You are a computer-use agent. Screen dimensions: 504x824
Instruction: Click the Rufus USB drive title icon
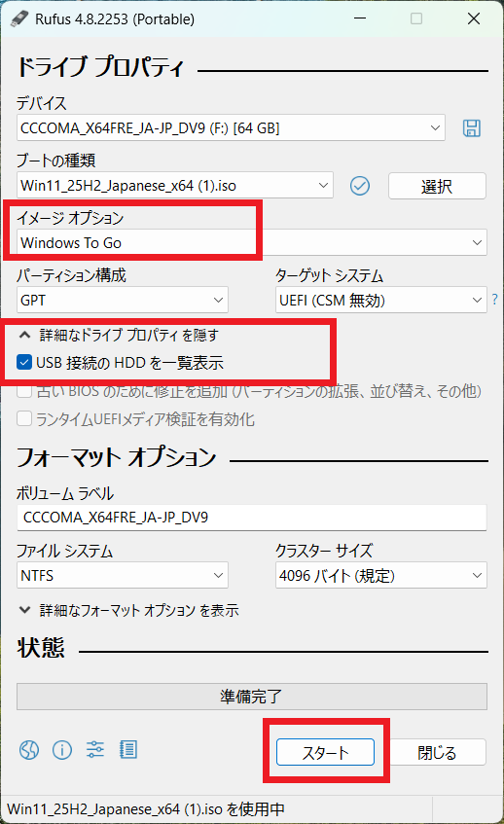pyautogui.click(x=18, y=18)
